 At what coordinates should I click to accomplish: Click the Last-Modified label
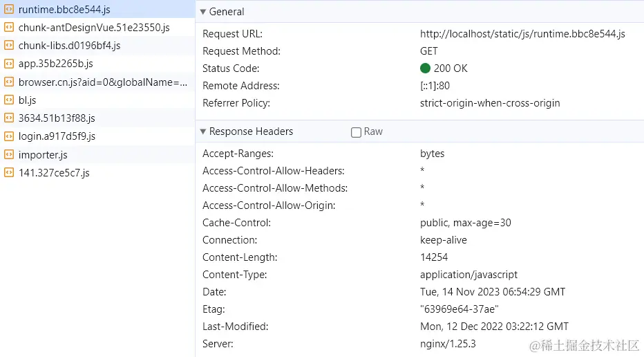(x=235, y=326)
